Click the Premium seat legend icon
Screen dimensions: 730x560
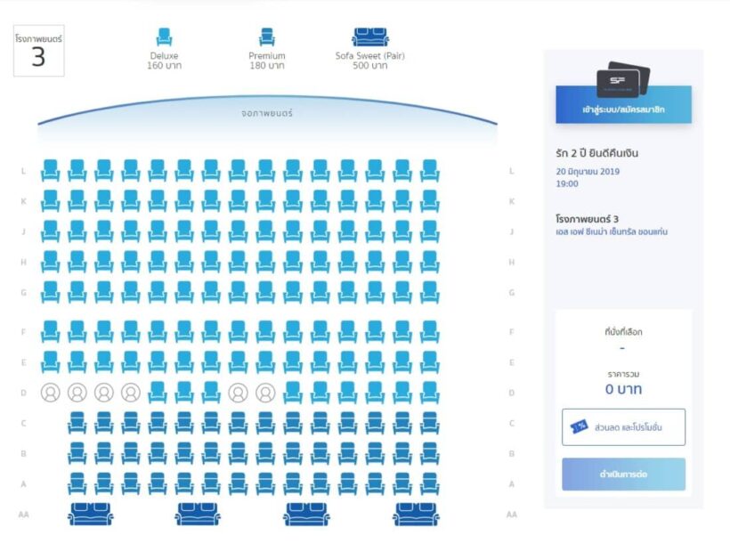pyautogui.click(x=267, y=37)
